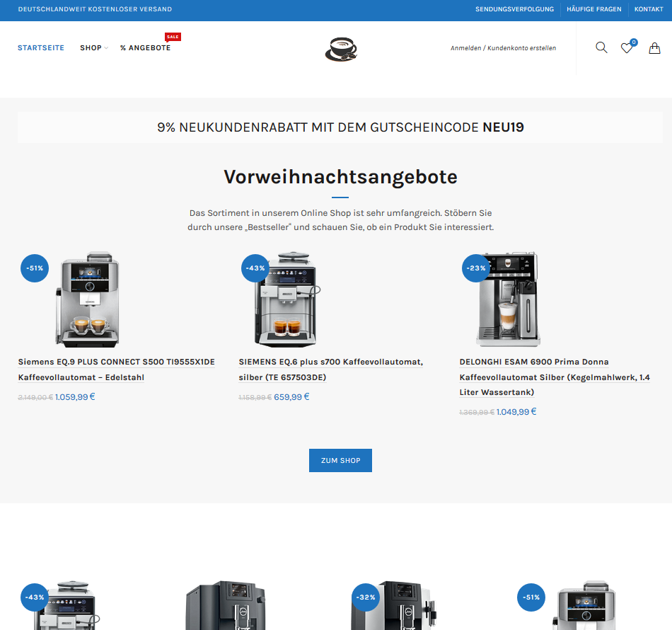Click the coffee cup shop logo

point(341,49)
